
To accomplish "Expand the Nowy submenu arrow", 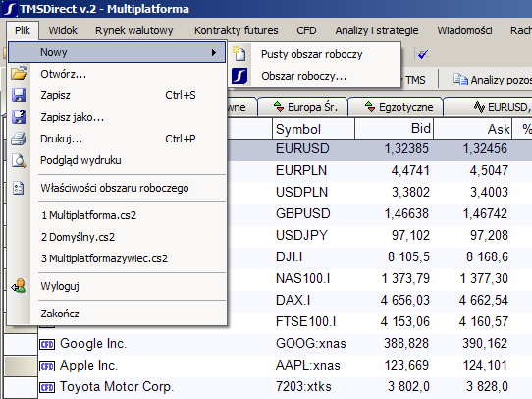I will (214, 53).
